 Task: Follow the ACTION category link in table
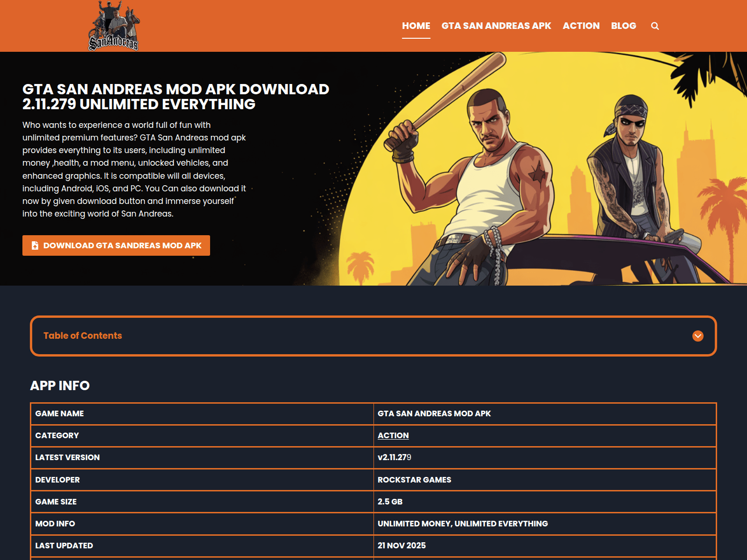point(393,435)
